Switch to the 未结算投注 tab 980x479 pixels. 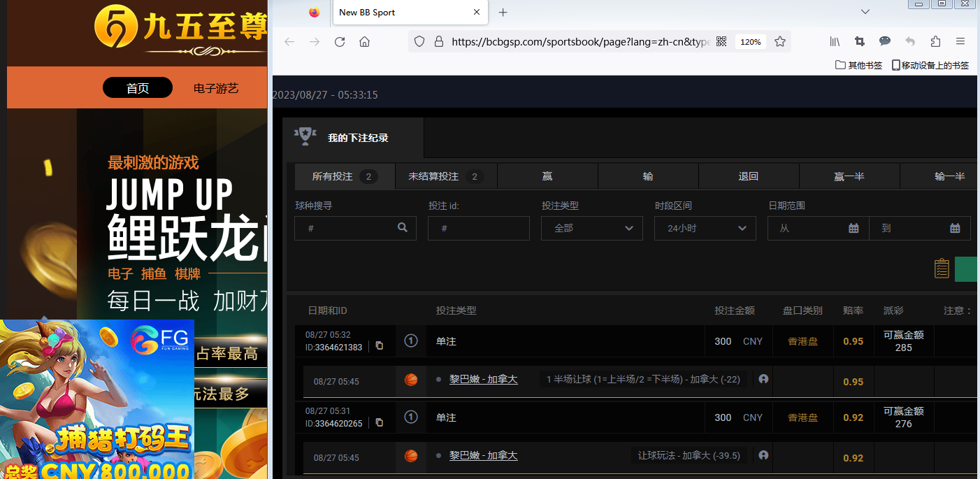point(445,176)
